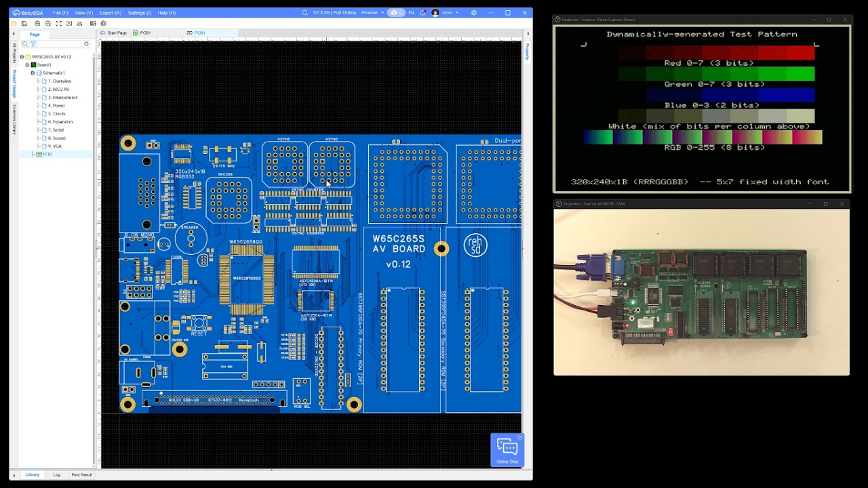868x488 pixels.
Task: Open the Log bottom tab
Action: click(57, 475)
